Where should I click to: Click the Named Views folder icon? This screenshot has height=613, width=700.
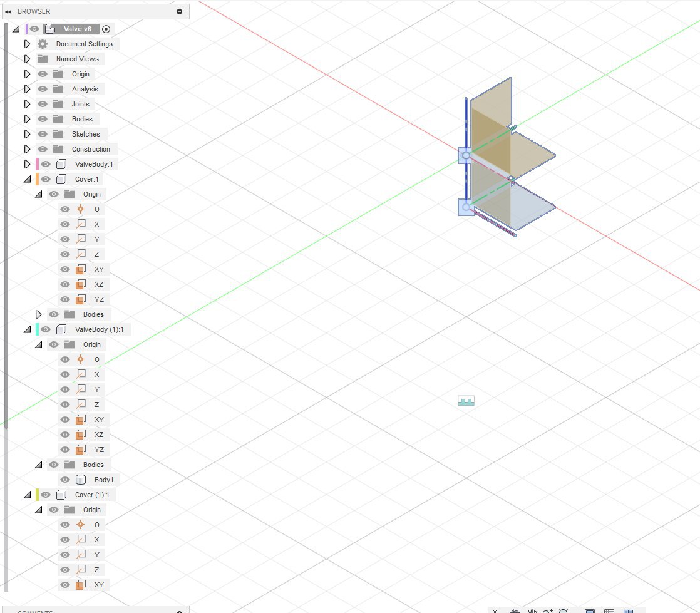tap(43, 59)
